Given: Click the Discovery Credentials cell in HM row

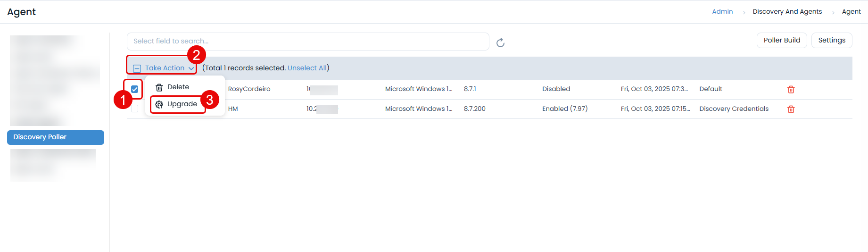Looking at the screenshot, I should 734,109.
